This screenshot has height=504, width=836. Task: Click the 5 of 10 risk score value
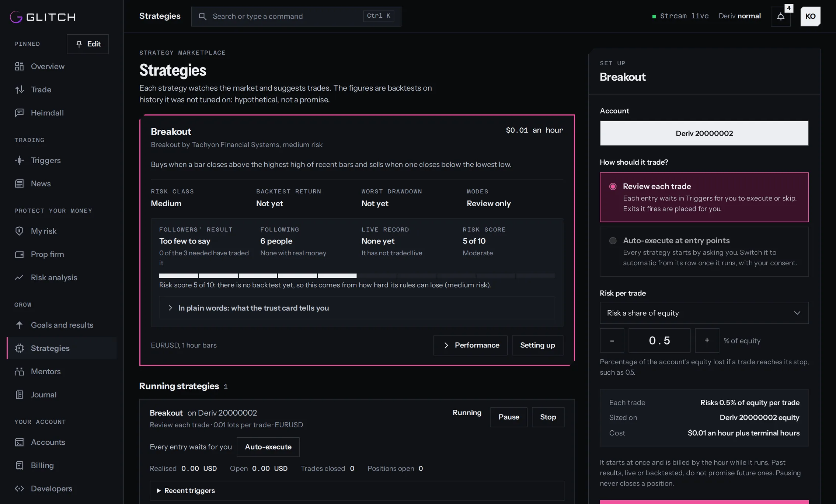(474, 241)
